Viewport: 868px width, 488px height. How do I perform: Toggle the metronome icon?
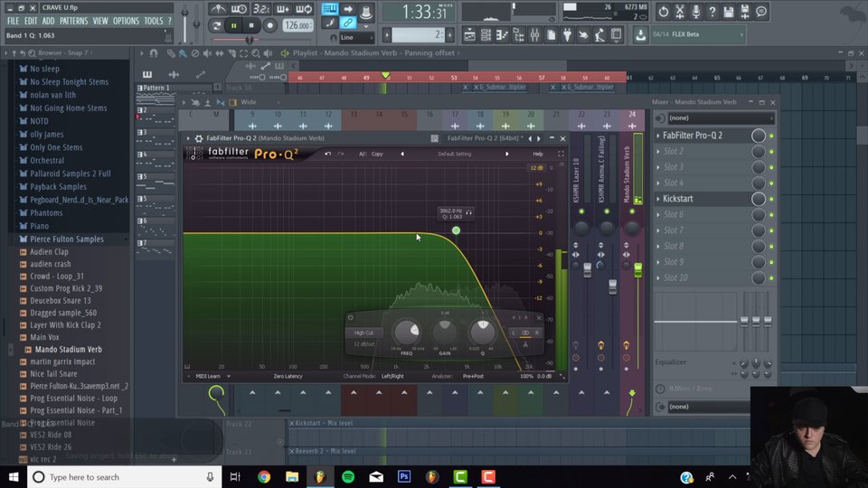(x=218, y=9)
